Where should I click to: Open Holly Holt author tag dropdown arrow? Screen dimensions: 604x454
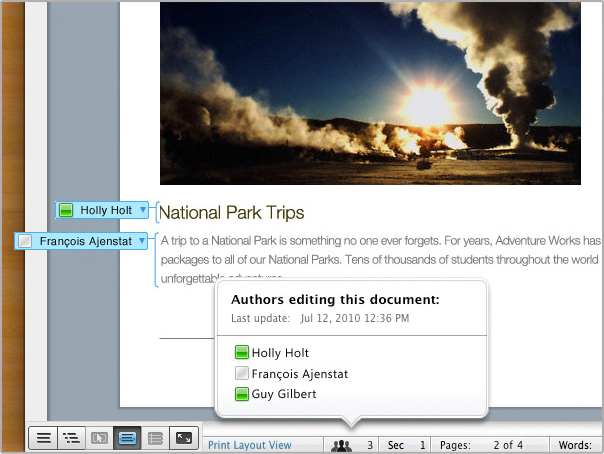pyautogui.click(x=143, y=209)
